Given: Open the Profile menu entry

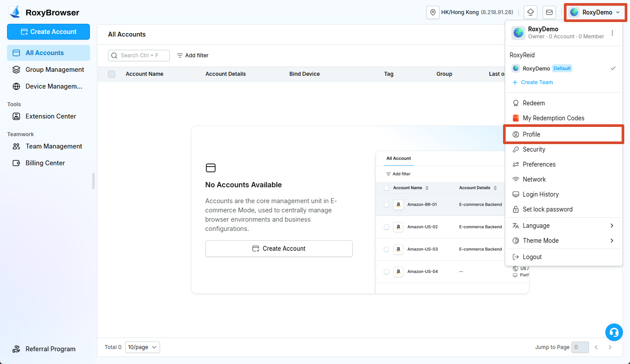Looking at the screenshot, I should point(564,134).
